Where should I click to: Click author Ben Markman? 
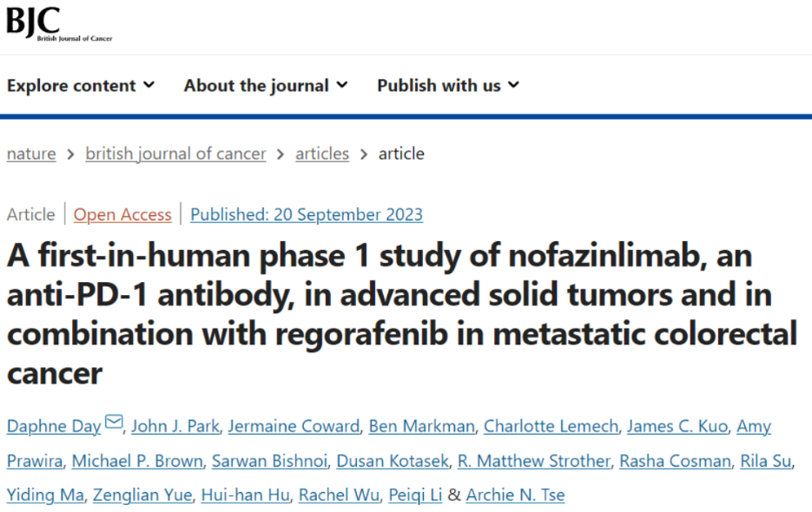point(421,426)
